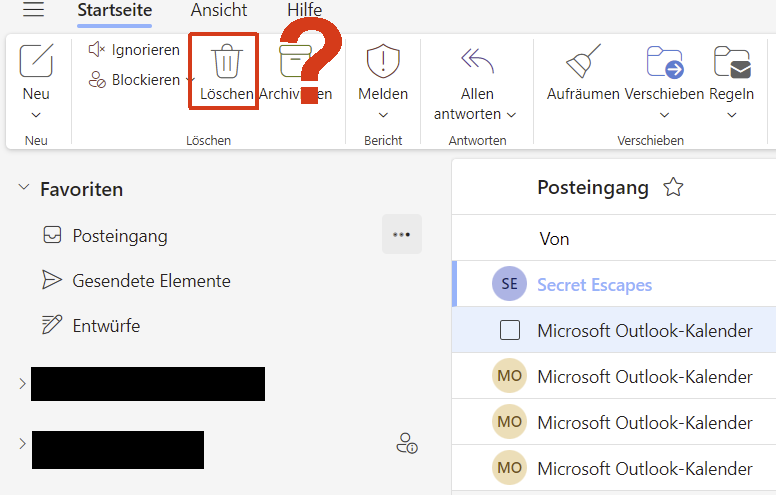Click the person info icon

point(407,444)
